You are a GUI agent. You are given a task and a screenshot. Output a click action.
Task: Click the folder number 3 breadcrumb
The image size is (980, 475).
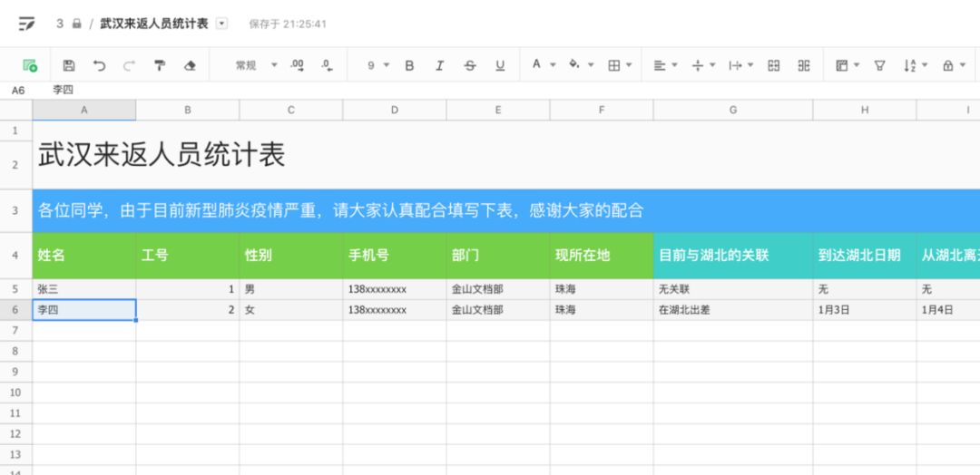[x=59, y=24]
